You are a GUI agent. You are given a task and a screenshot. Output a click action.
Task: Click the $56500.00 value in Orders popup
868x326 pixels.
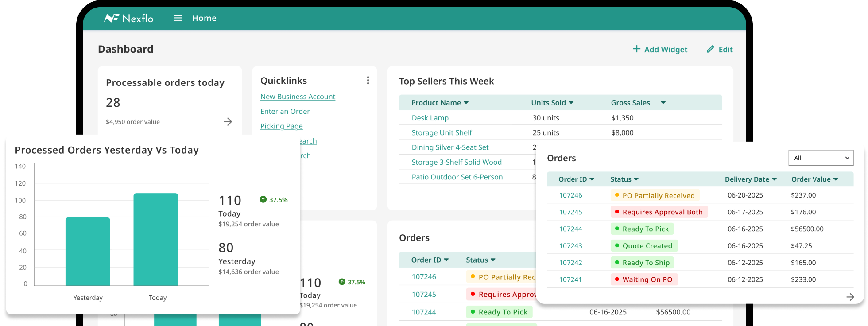[x=807, y=229]
